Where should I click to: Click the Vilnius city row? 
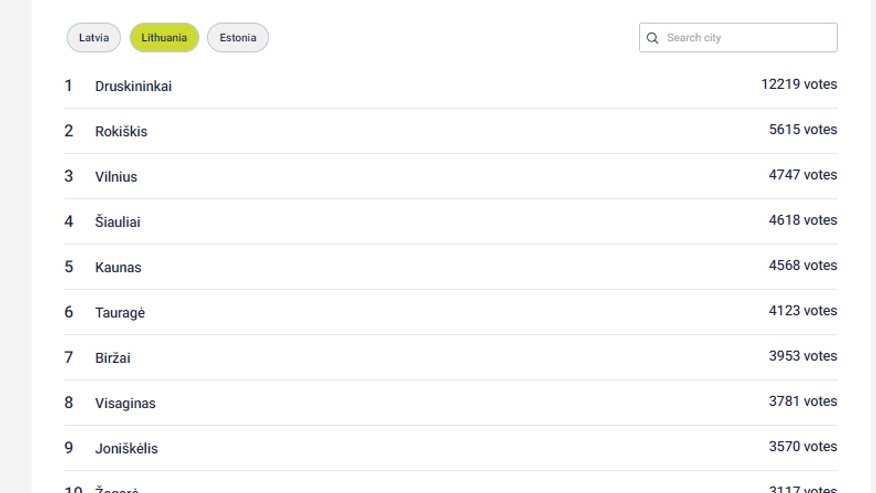tap(116, 177)
